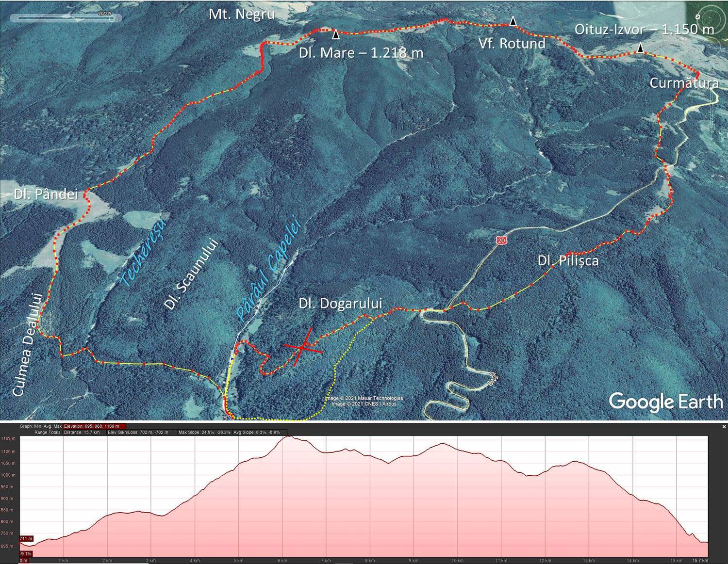Viewport: 728px width, 564px height.
Task: Click the Vf. Rotund peak triangle marker
Action: 513,21
